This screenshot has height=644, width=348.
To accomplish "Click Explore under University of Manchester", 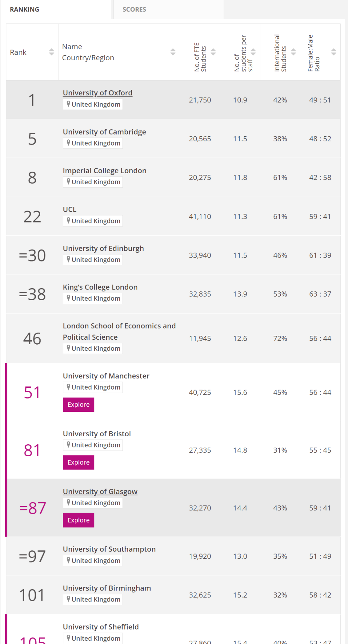I will (x=78, y=404).
